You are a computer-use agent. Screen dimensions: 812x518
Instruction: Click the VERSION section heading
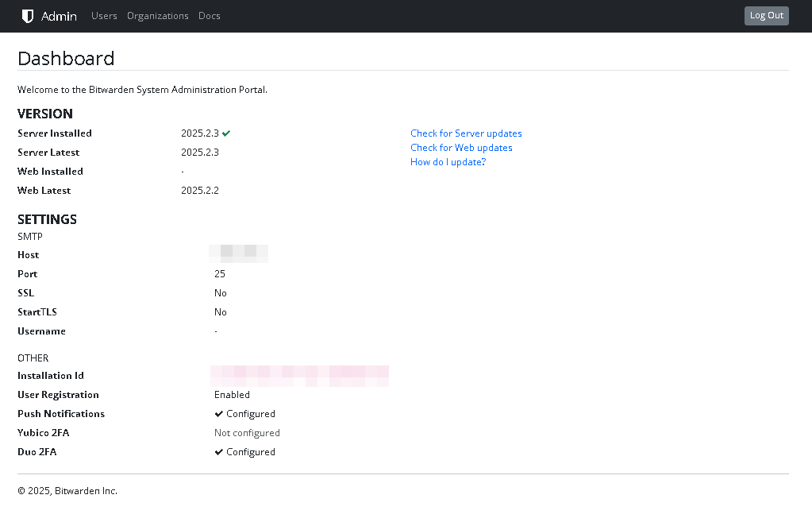click(45, 114)
